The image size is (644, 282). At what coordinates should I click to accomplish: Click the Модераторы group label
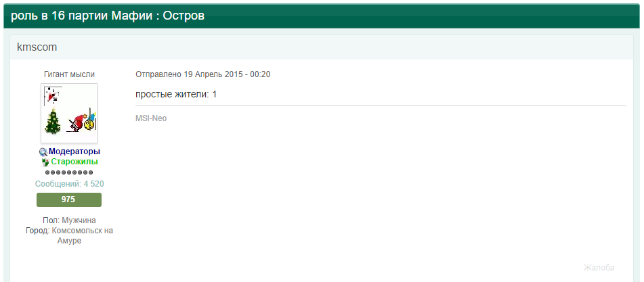click(x=74, y=151)
